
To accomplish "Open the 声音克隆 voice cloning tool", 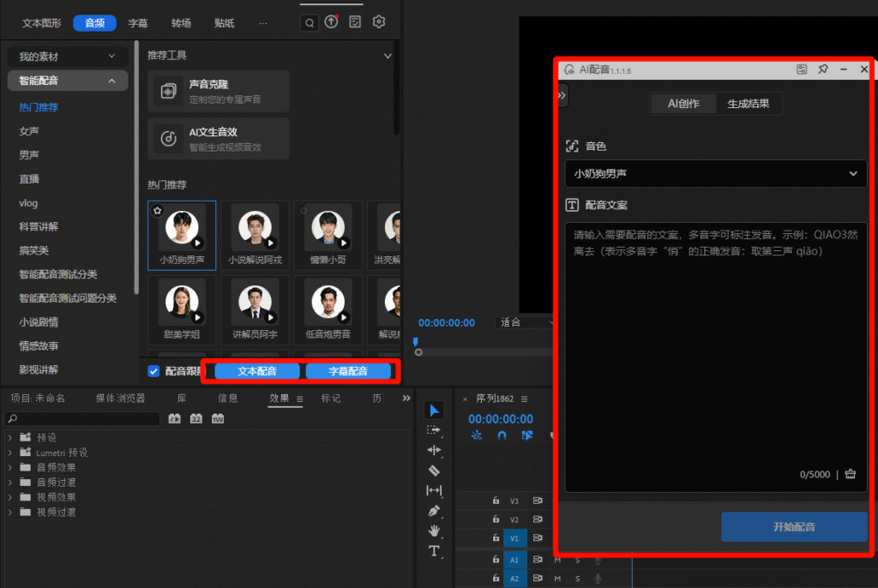I will coord(218,91).
